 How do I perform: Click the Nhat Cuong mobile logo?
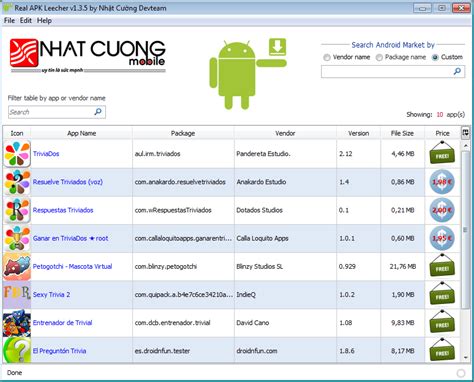coord(88,56)
